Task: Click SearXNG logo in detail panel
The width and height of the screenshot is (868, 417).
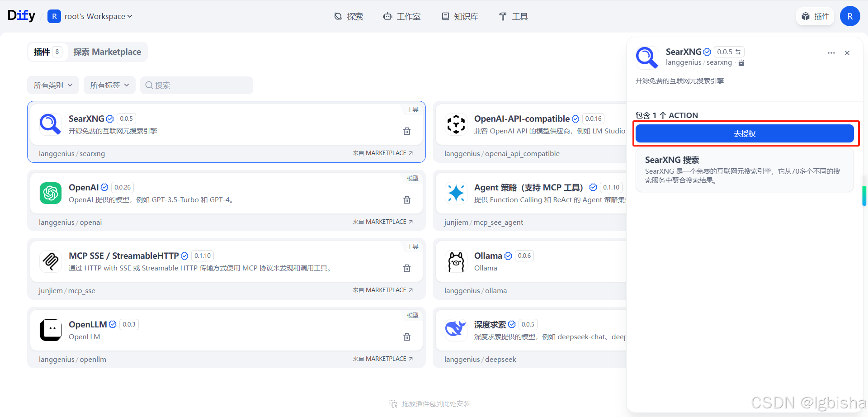Action: pyautogui.click(x=647, y=57)
